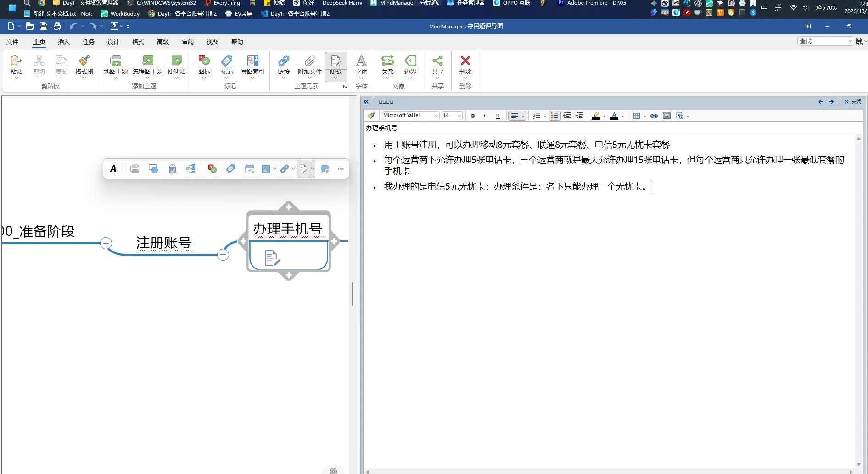Collapse the 注册账号 branch with minus circle
The width and height of the screenshot is (868, 474).
(223, 255)
